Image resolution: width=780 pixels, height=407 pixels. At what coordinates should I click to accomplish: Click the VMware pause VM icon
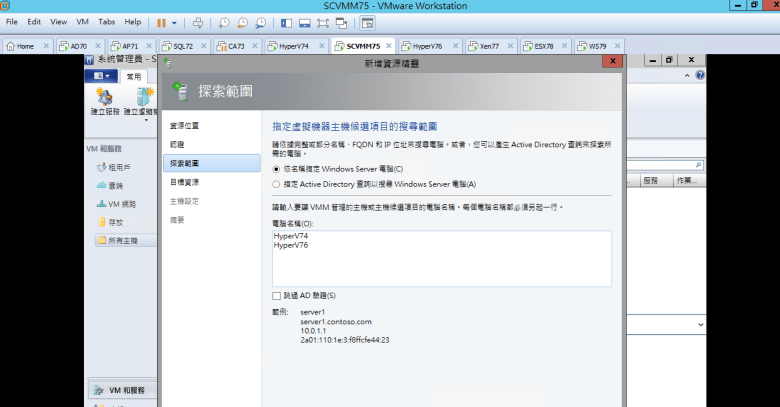(x=162, y=22)
